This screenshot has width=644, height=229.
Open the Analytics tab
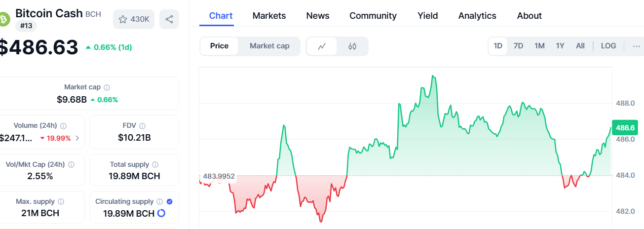tap(477, 16)
